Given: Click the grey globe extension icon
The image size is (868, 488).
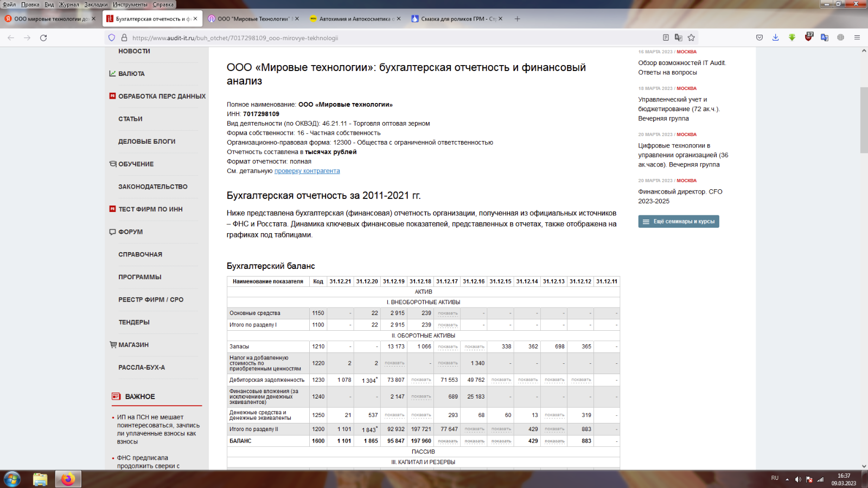Looking at the screenshot, I should 840,37.
